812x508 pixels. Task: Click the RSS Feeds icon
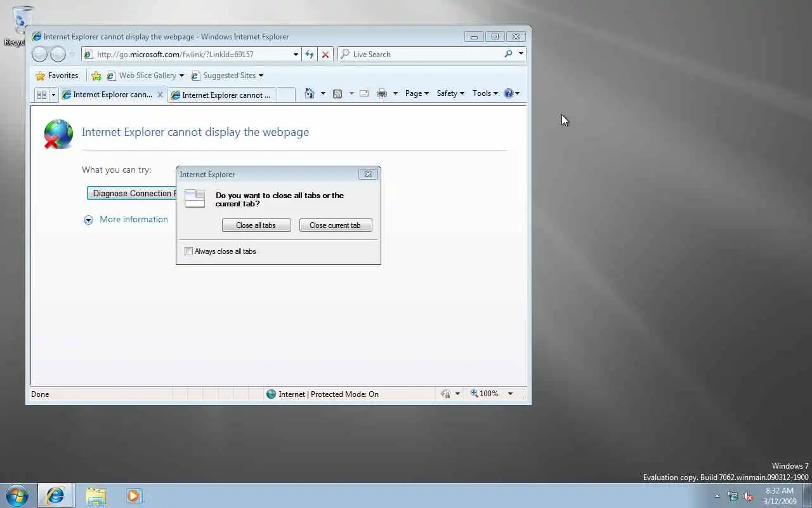337,93
